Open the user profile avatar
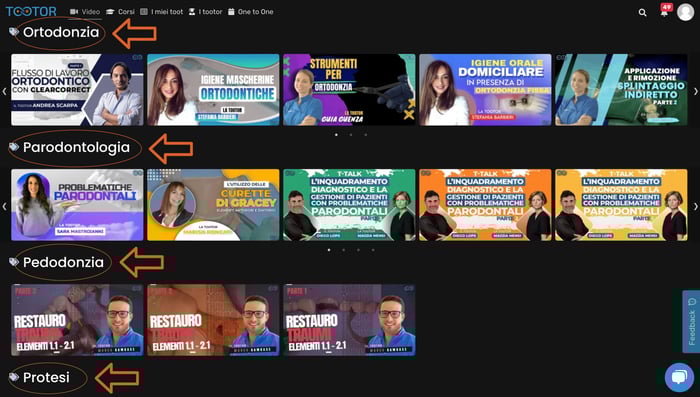700x397 pixels. pyautogui.click(x=685, y=12)
